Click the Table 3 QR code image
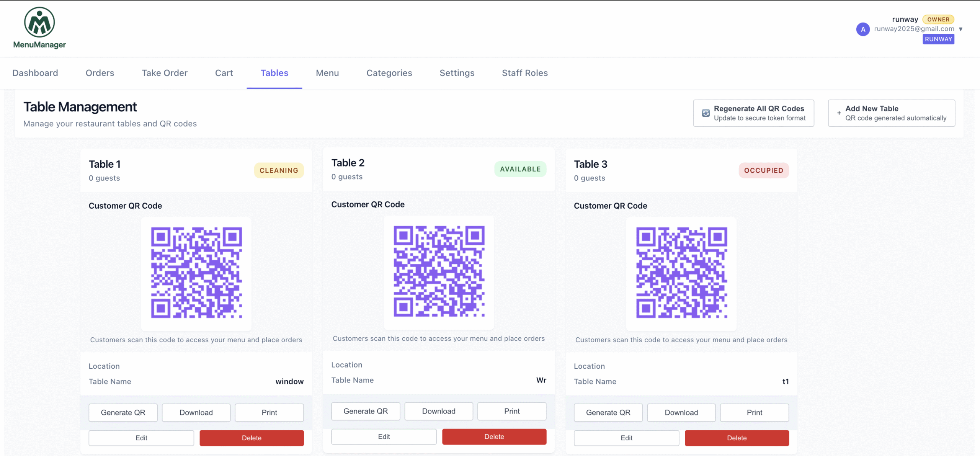Image resolution: width=980 pixels, height=456 pixels. click(681, 273)
